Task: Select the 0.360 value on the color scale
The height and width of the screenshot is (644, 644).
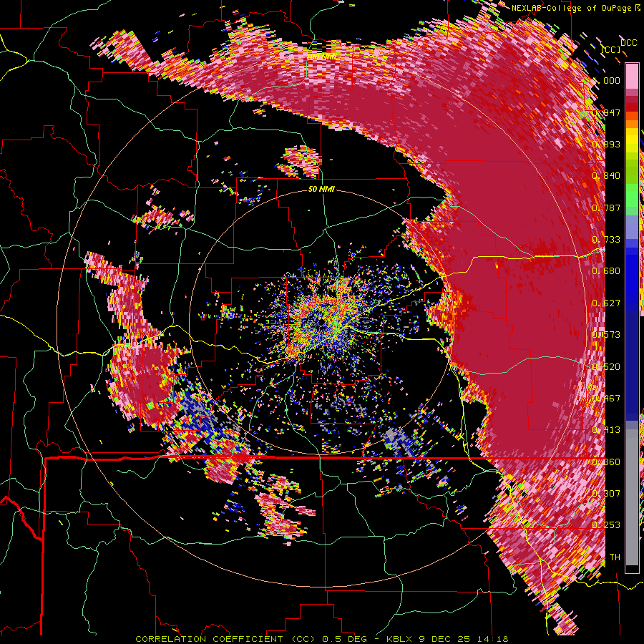Action: click(607, 462)
